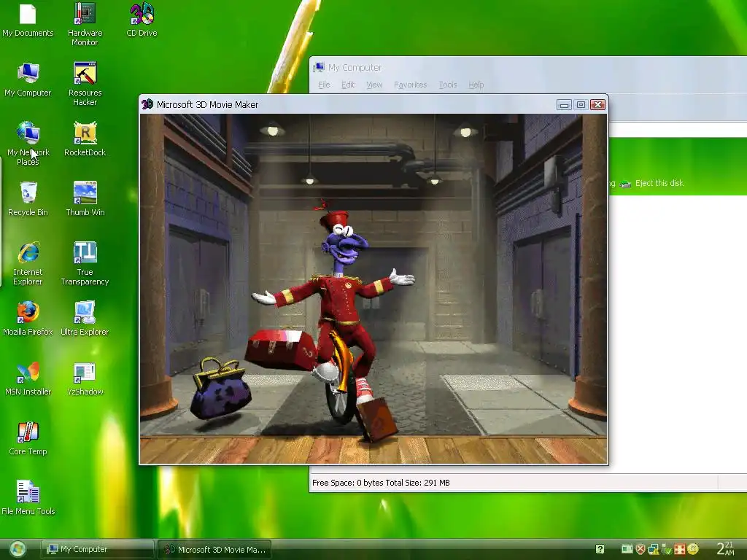Select the My Network Places desktop icon
The width and height of the screenshot is (747, 560).
point(28,144)
